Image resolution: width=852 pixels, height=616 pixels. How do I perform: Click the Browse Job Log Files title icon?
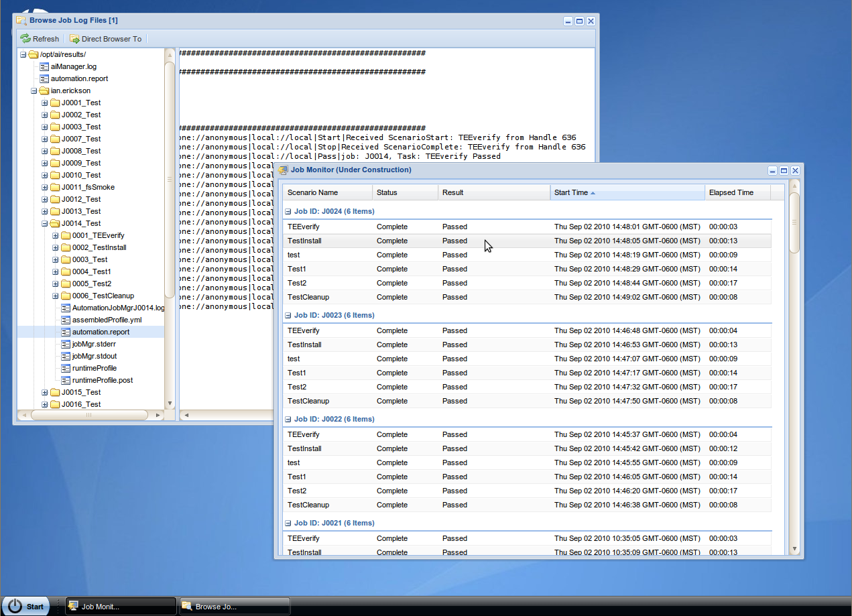(x=21, y=21)
